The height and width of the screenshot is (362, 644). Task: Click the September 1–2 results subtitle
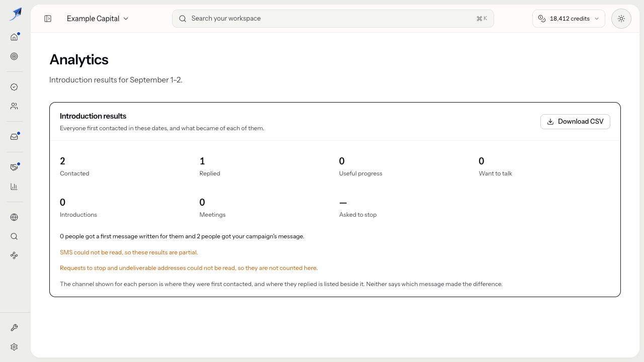(116, 80)
